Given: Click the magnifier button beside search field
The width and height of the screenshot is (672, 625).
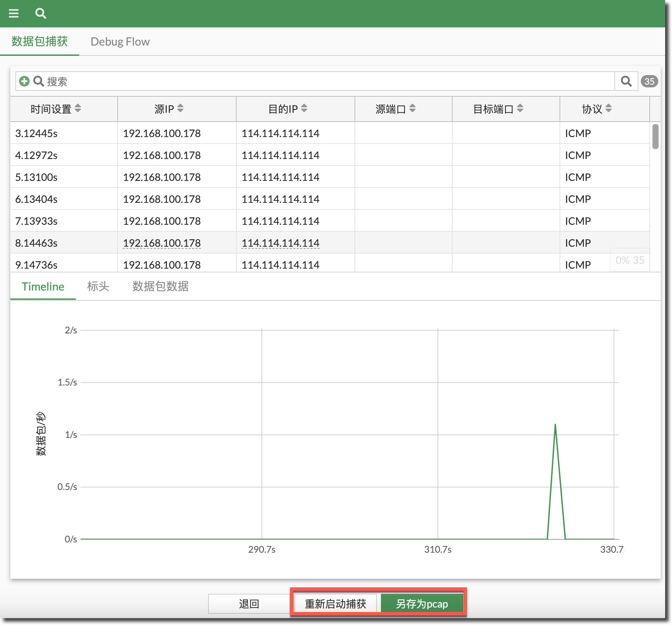Looking at the screenshot, I should pyautogui.click(x=626, y=81).
